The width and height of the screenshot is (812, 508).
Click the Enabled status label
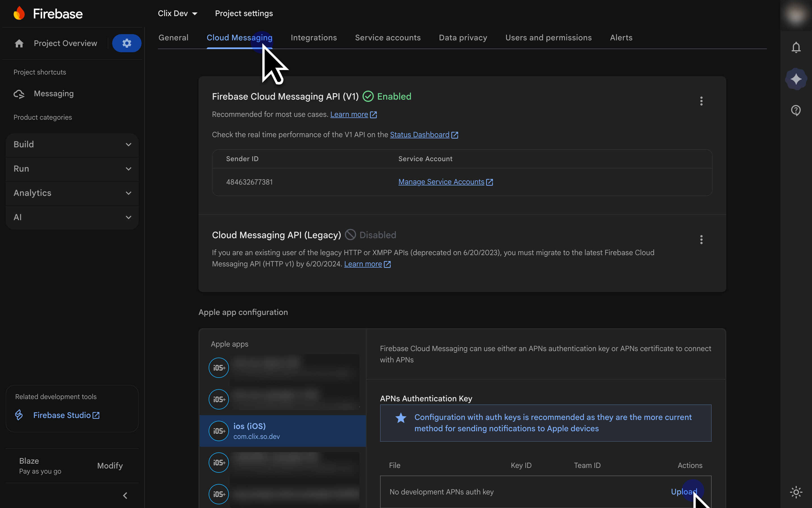coord(394,97)
